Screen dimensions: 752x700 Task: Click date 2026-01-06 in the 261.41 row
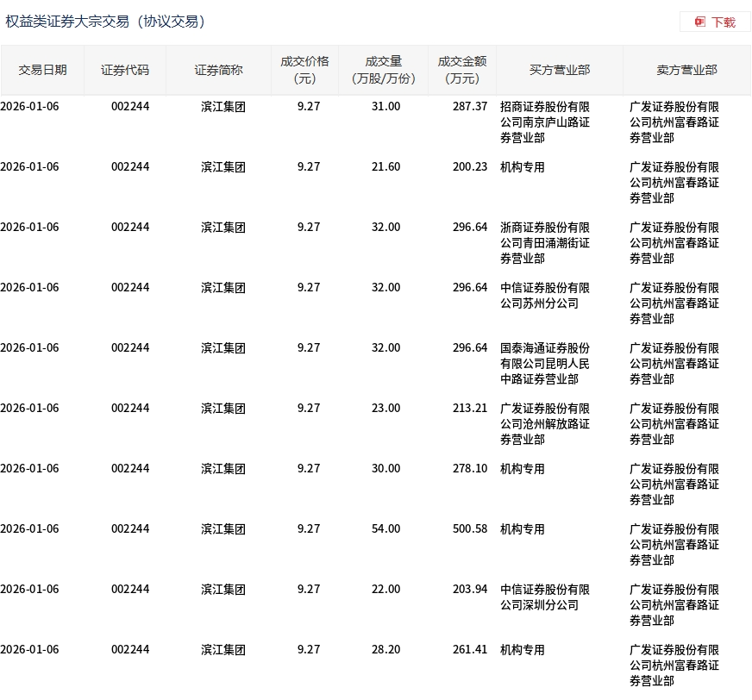coord(29,650)
